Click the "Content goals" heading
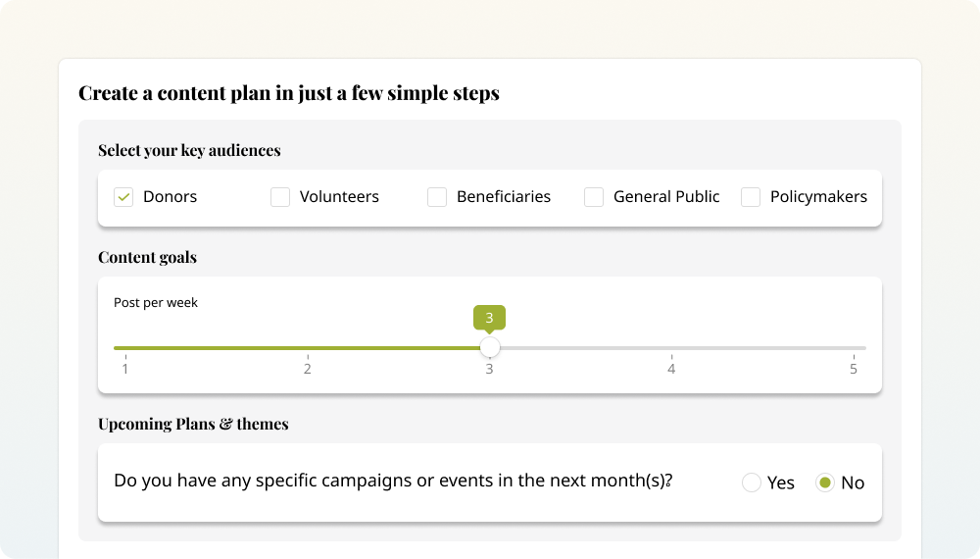Viewport: 980px width, 559px height. 147,258
